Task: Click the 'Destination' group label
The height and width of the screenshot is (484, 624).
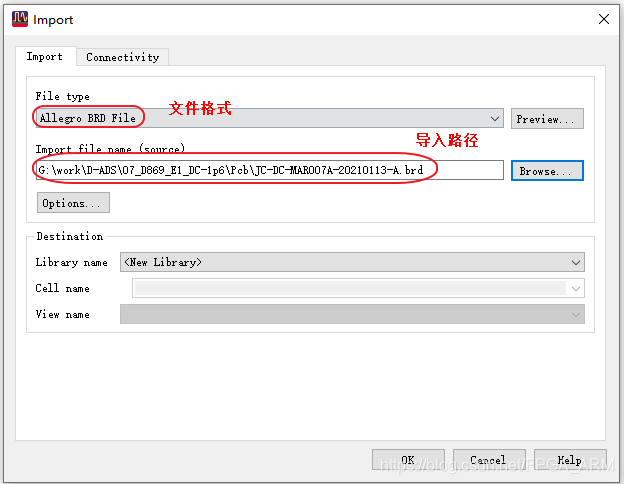Action: [x=70, y=236]
